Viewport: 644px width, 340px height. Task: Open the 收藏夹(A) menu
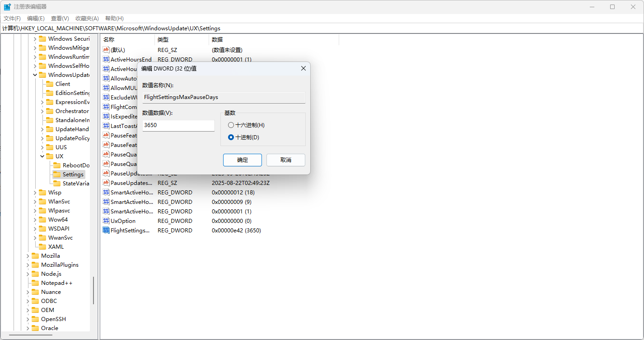click(x=87, y=19)
